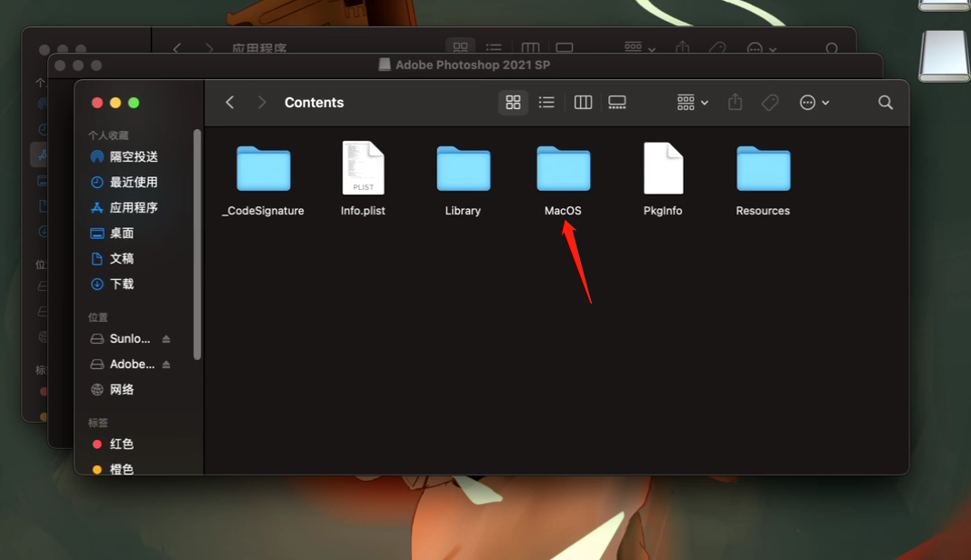
Task: Select the Adobe... volume in sidebar
Action: (122, 365)
